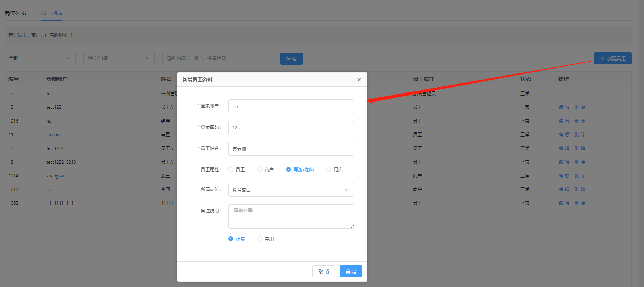Expand the 所属岗位 dropdown
Image resolution: width=644 pixels, height=287 pixels.
(291, 190)
